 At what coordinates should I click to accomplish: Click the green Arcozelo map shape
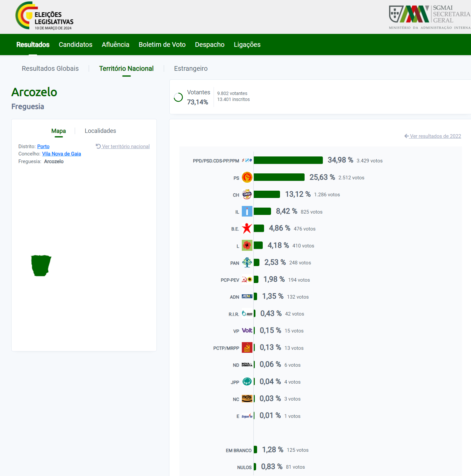[x=41, y=265]
